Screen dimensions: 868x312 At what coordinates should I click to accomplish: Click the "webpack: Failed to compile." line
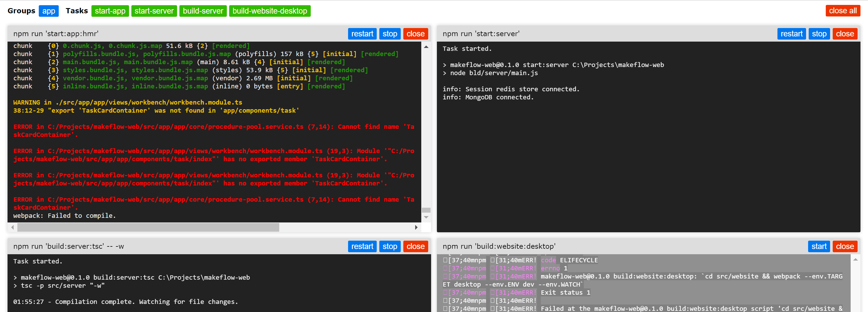[x=64, y=216]
